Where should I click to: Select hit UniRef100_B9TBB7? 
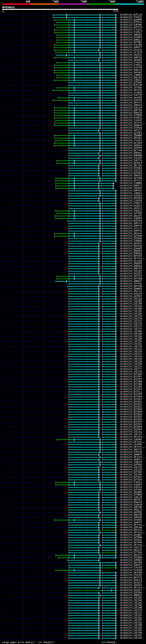[131, 42]
